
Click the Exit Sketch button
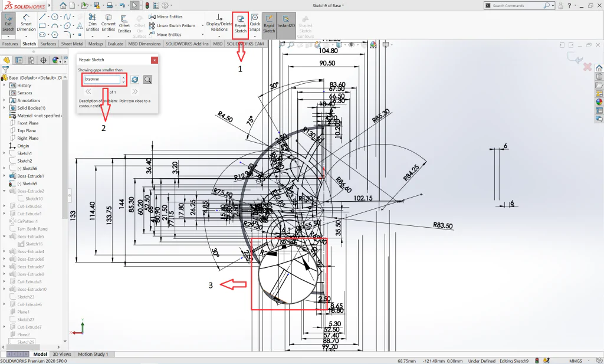point(8,24)
